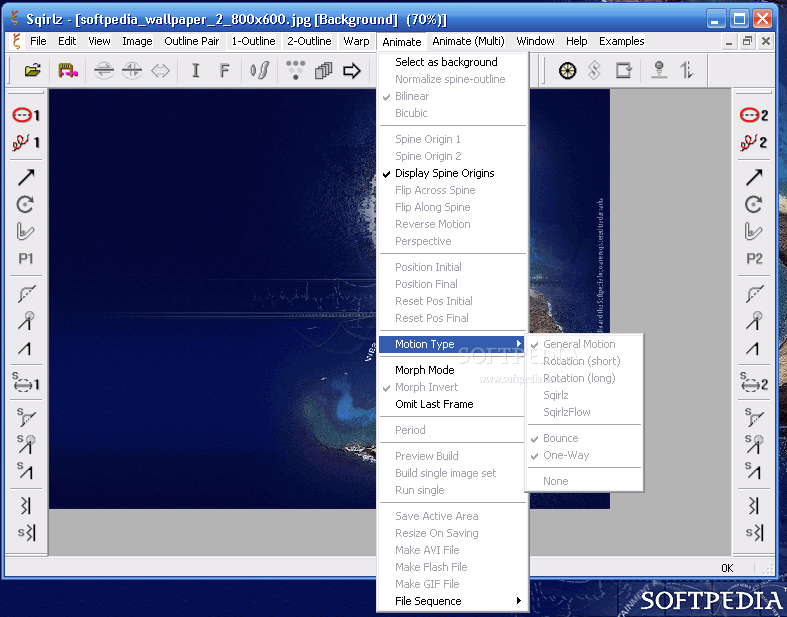Click the P2 tool icon
Image resolution: width=787 pixels, height=617 pixels.
click(x=754, y=259)
